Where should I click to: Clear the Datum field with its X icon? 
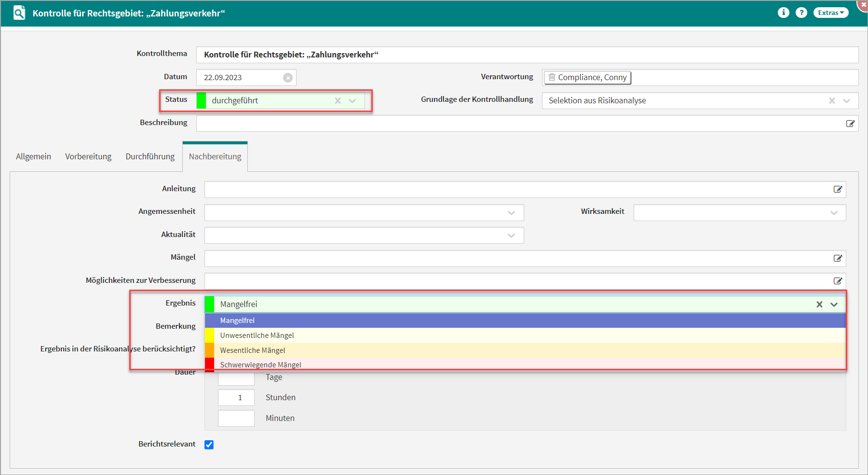click(288, 78)
